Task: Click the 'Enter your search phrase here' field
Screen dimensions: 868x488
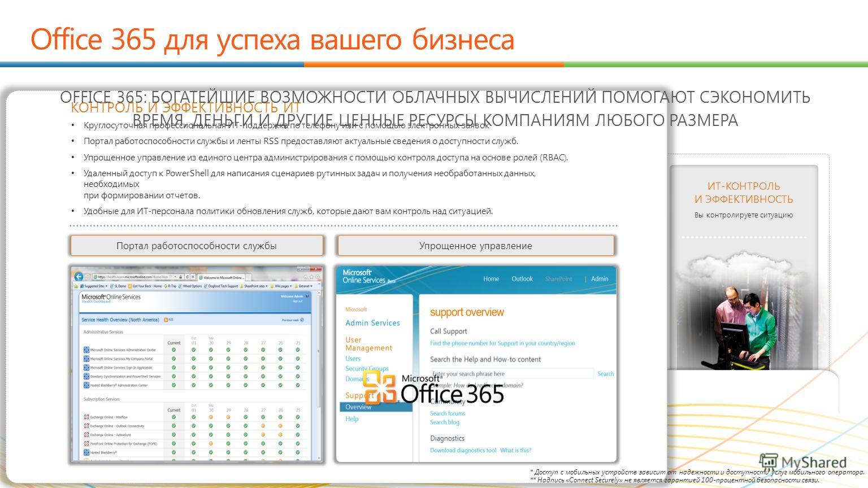Action: (x=513, y=374)
